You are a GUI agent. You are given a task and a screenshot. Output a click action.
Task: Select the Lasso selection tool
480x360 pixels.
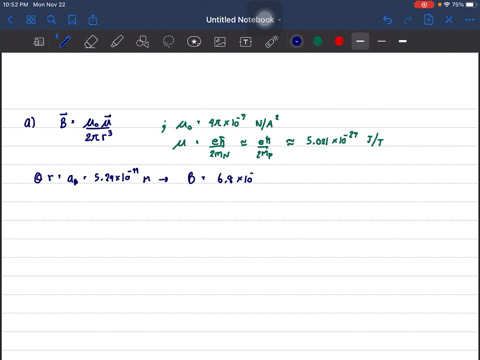point(168,42)
